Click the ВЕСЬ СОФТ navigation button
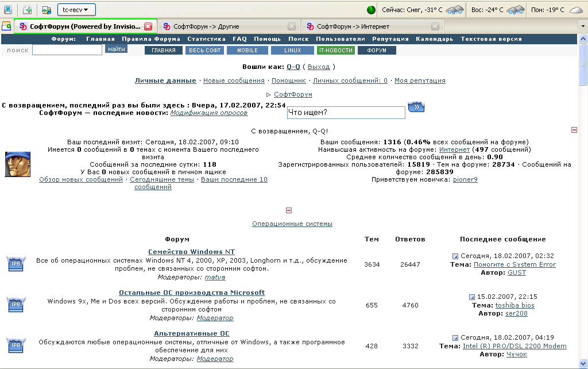This screenshot has width=588, height=369. click(205, 51)
